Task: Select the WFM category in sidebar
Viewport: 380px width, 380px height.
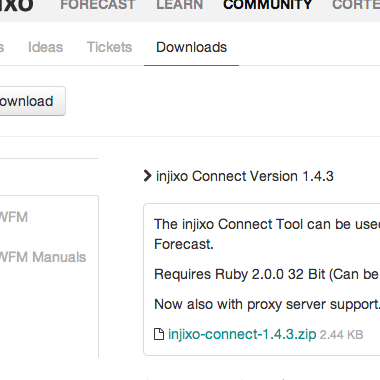Action: (14, 217)
